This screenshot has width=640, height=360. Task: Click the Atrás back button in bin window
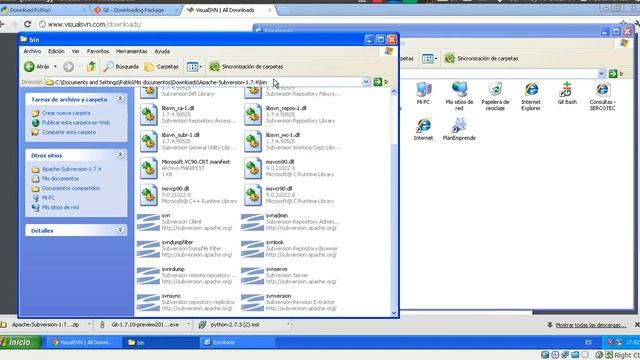pyautogui.click(x=37, y=67)
